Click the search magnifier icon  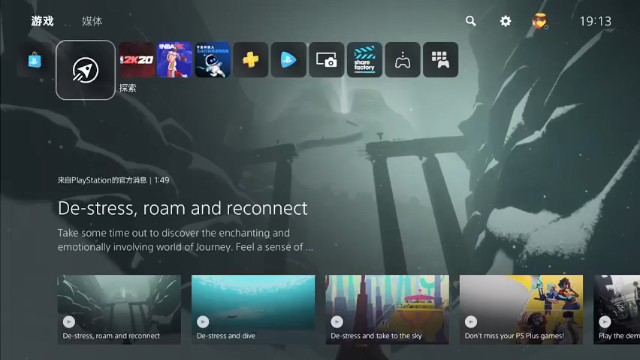(471, 21)
